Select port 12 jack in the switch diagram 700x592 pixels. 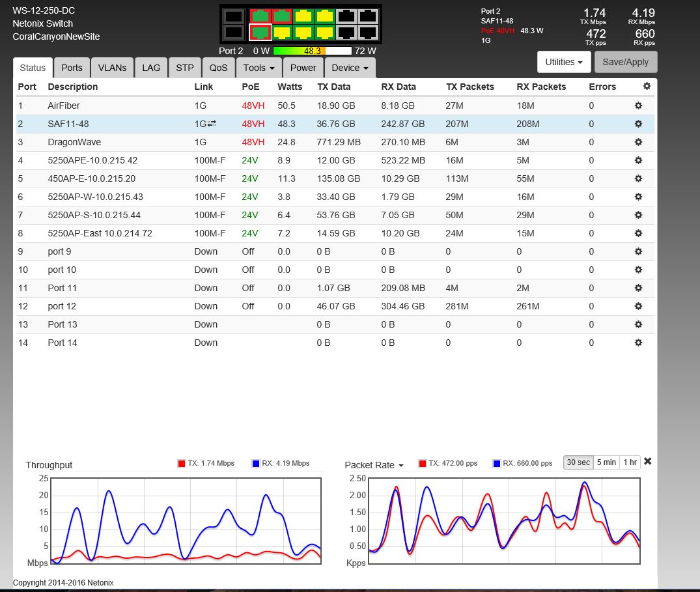click(x=368, y=31)
